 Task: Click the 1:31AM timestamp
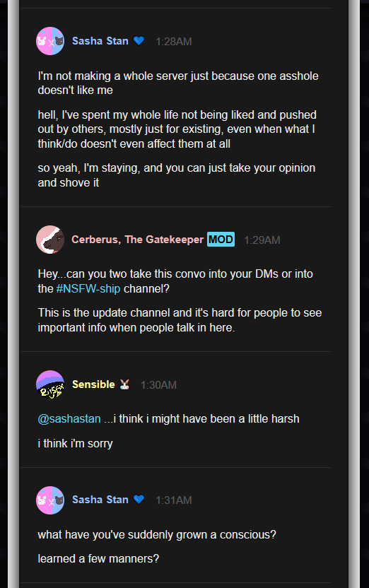(x=174, y=500)
